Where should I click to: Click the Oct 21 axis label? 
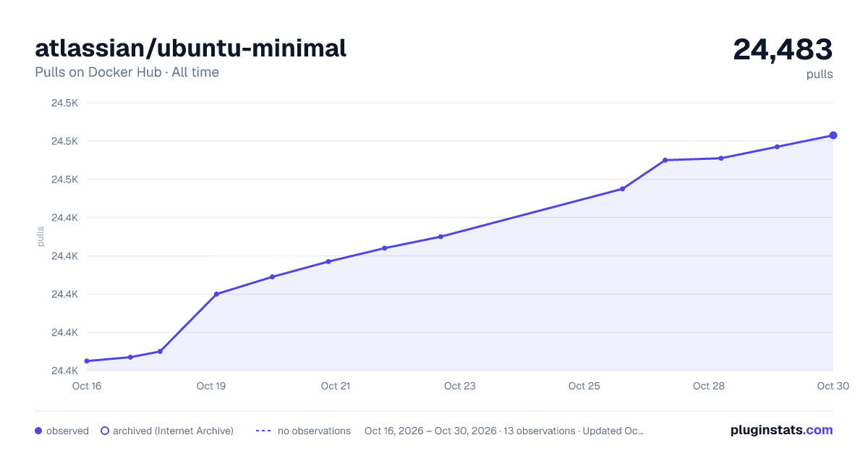tap(336, 386)
